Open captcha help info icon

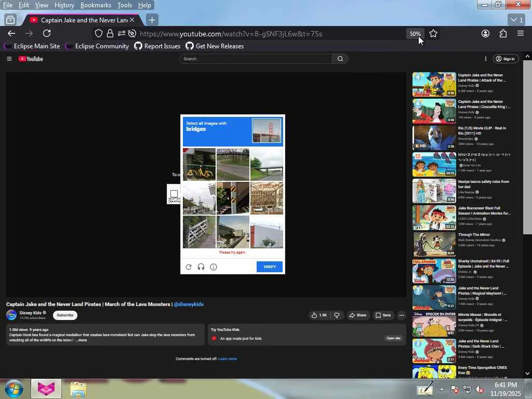214,267
